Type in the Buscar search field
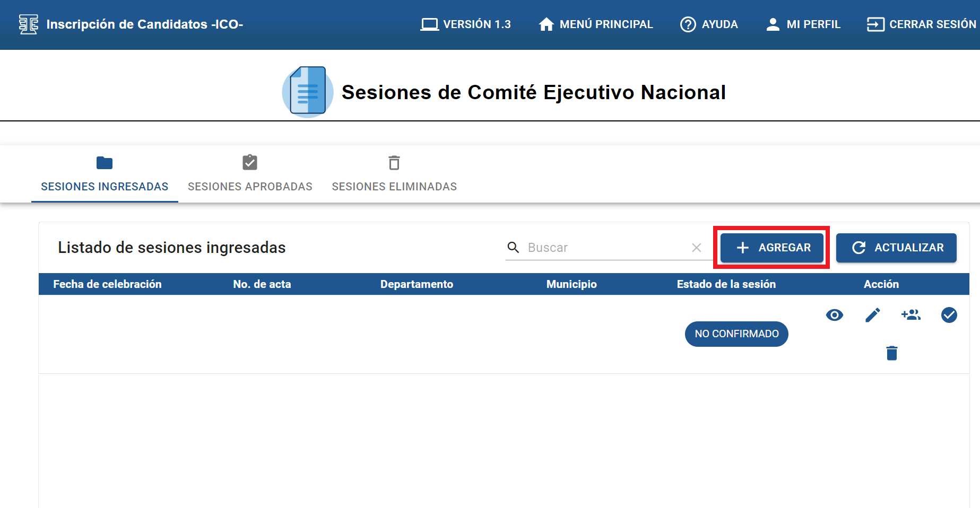 [x=605, y=248]
